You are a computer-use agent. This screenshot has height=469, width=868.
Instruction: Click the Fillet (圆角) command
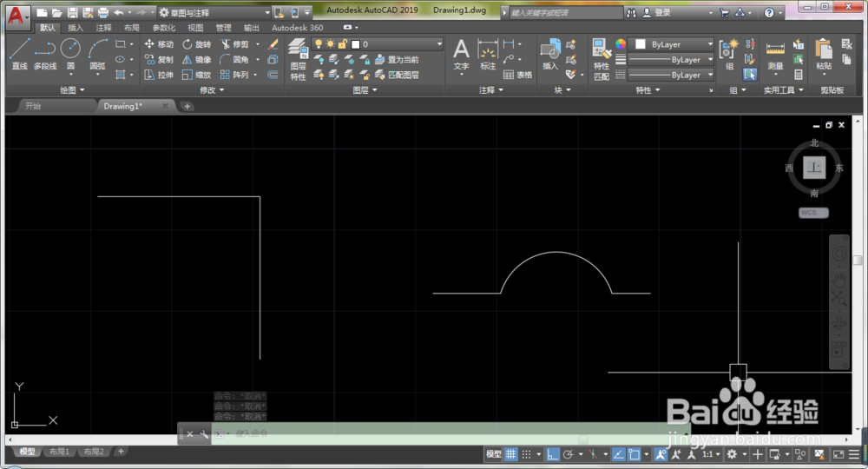click(234, 59)
